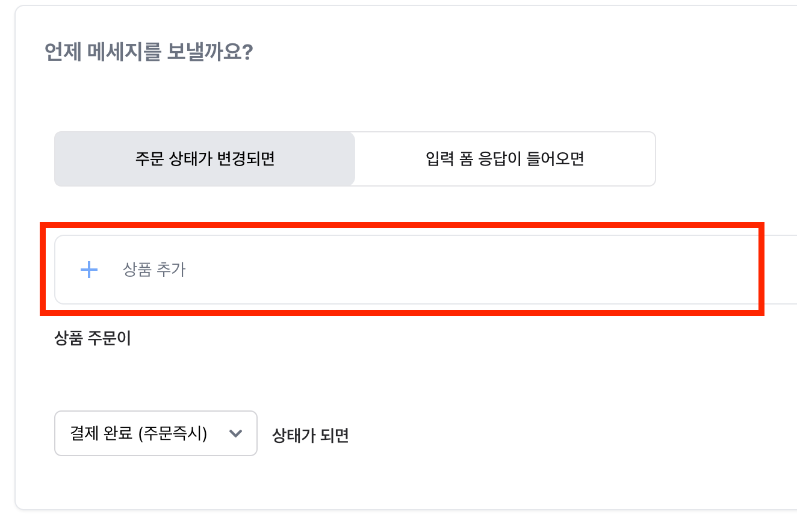This screenshot has height=532, width=797.
Task: Click the 상태가 되면 label
Action: tap(311, 435)
